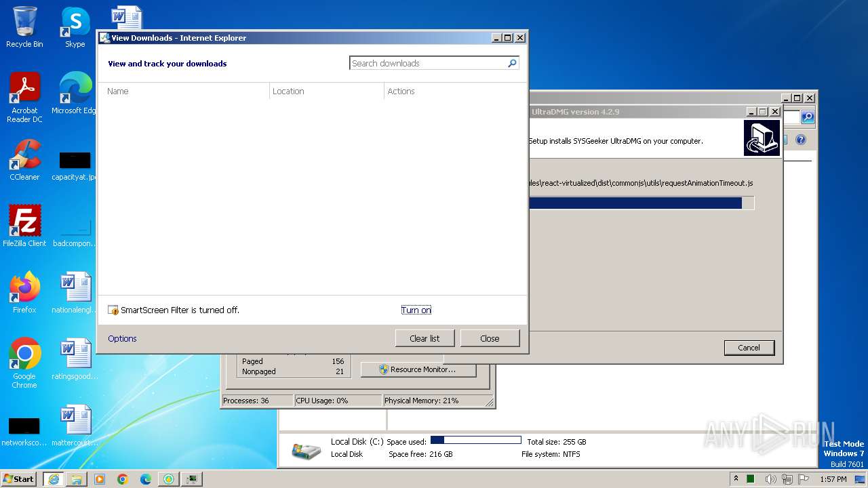The image size is (868, 488).
Task: Open the Start menu
Action: click(x=19, y=479)
